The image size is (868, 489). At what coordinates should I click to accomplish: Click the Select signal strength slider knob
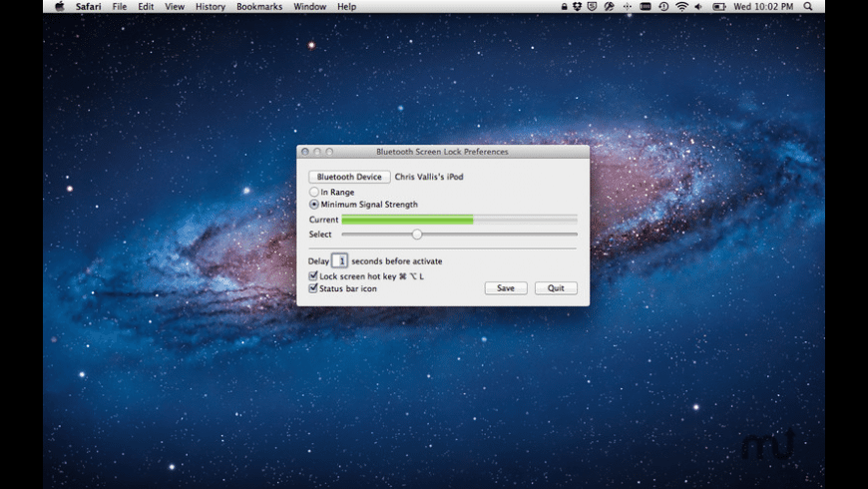[x=417, y=235]
